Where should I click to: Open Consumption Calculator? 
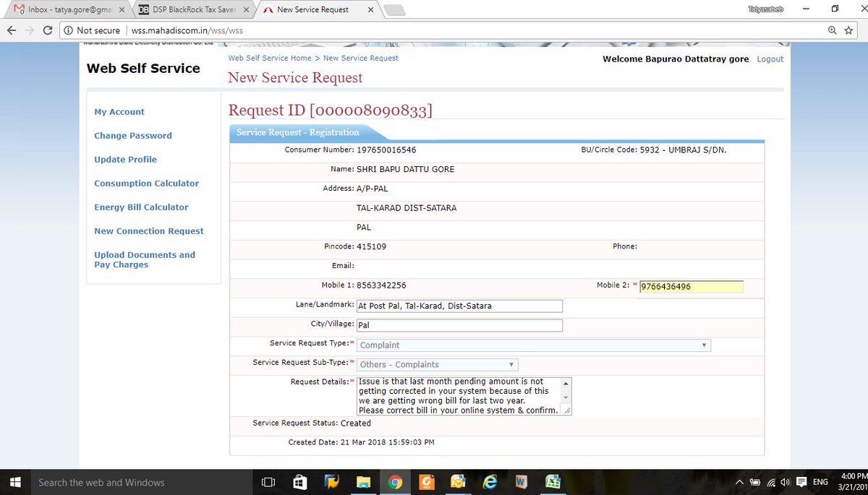coord(146,184)
